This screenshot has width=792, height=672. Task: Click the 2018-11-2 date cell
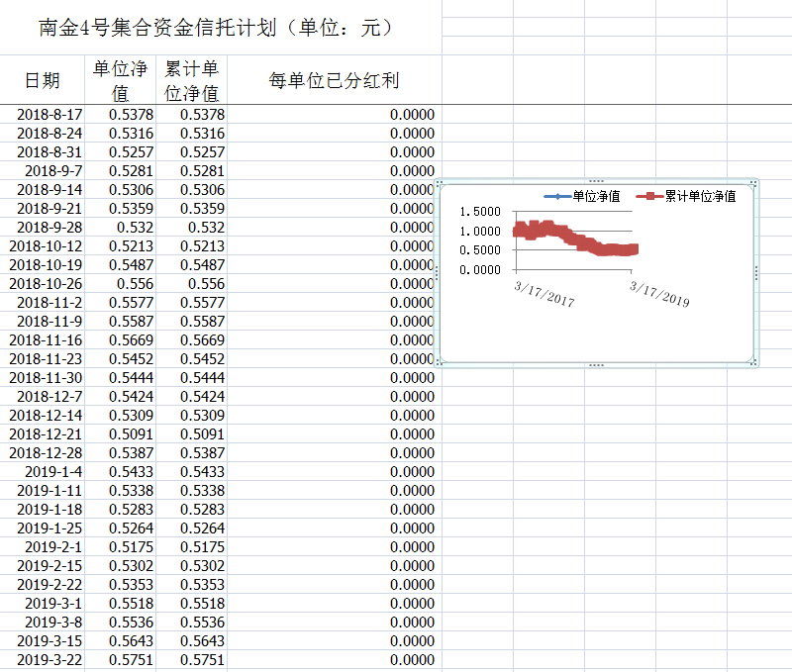43,303
